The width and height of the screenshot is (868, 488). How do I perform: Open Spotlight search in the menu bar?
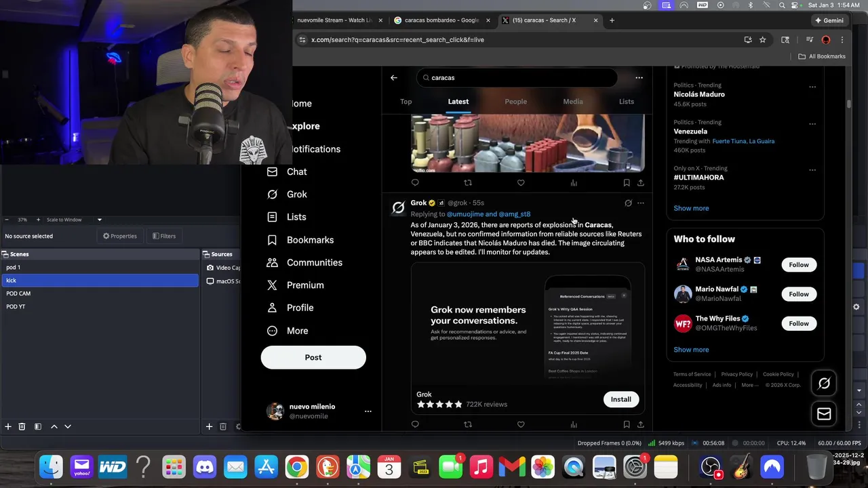781,5
